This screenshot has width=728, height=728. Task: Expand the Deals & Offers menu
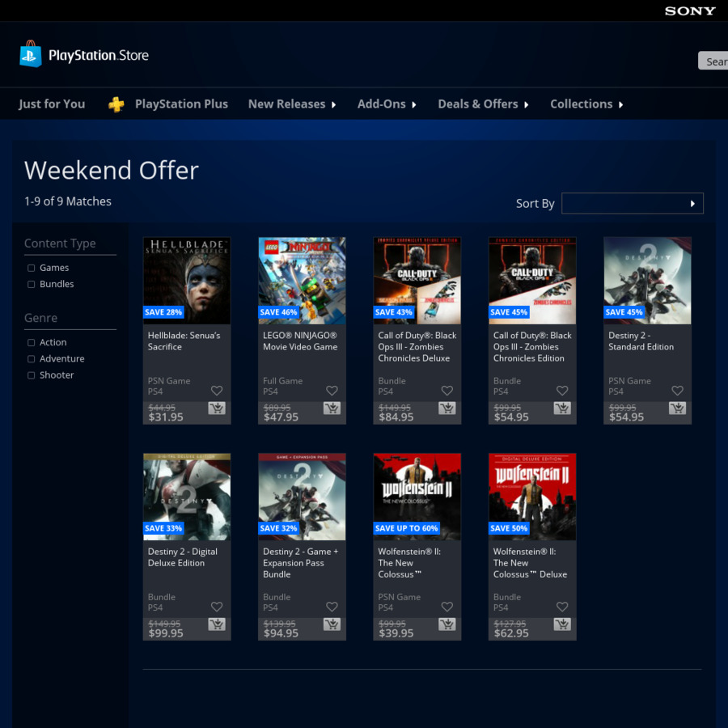click(x=484, y=104)
